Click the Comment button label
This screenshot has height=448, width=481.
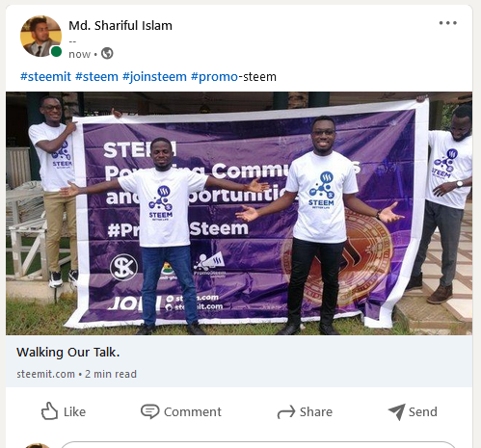[193, 411]
